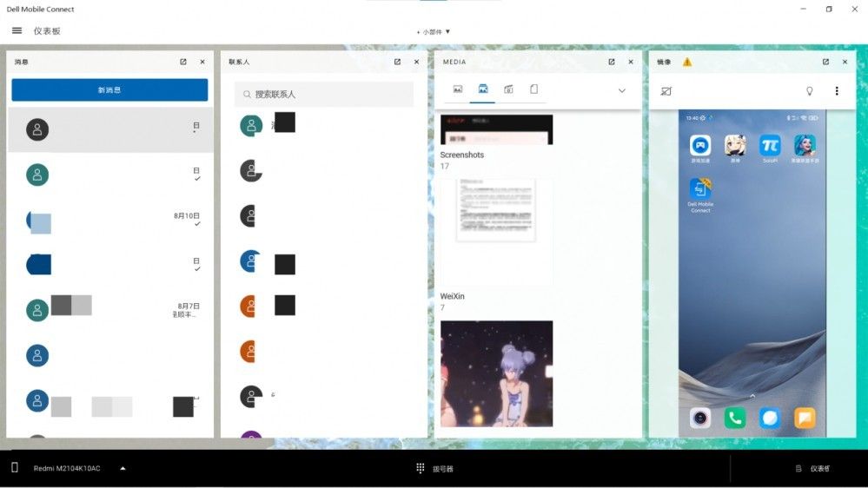This screenshot has width=868, height=488.
Task: Click the lightbulb tips icon in mirror panel
Action: (809, 91)
